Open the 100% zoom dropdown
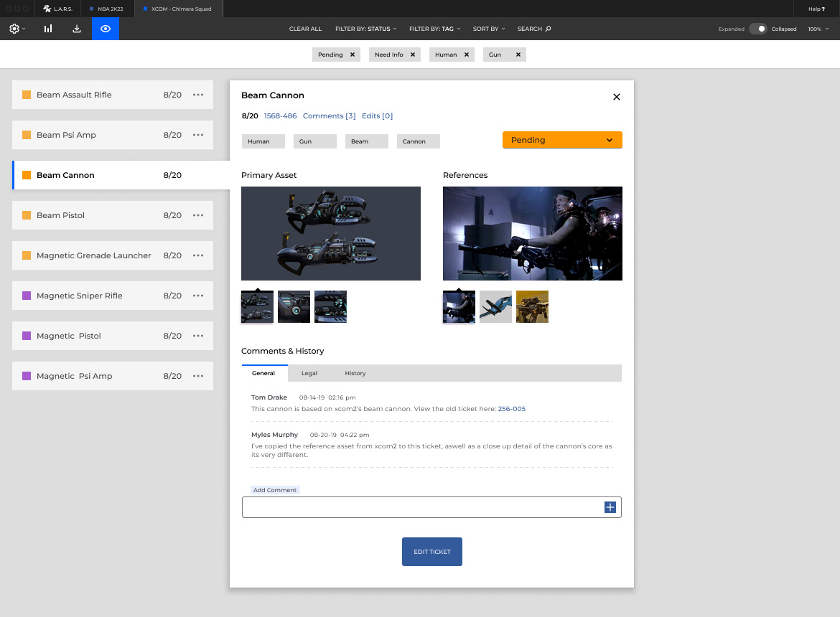 coord(818,29)
